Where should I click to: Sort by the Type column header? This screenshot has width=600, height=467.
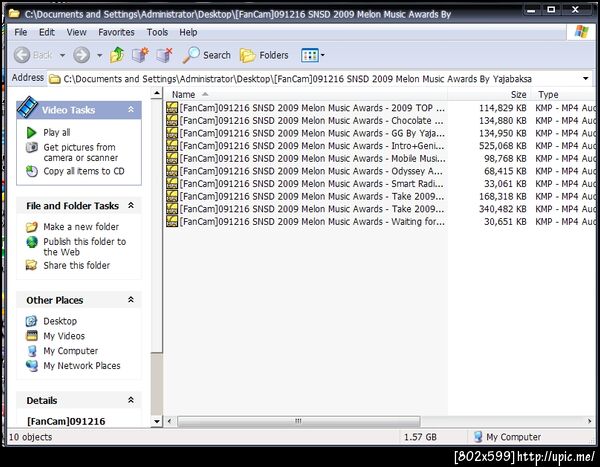tap(563, 95)
